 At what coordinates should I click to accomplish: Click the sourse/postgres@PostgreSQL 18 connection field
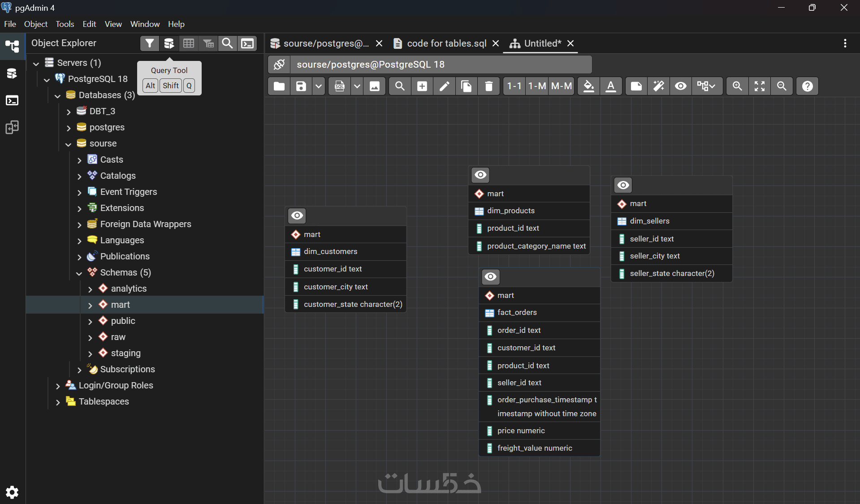(441, 65)
